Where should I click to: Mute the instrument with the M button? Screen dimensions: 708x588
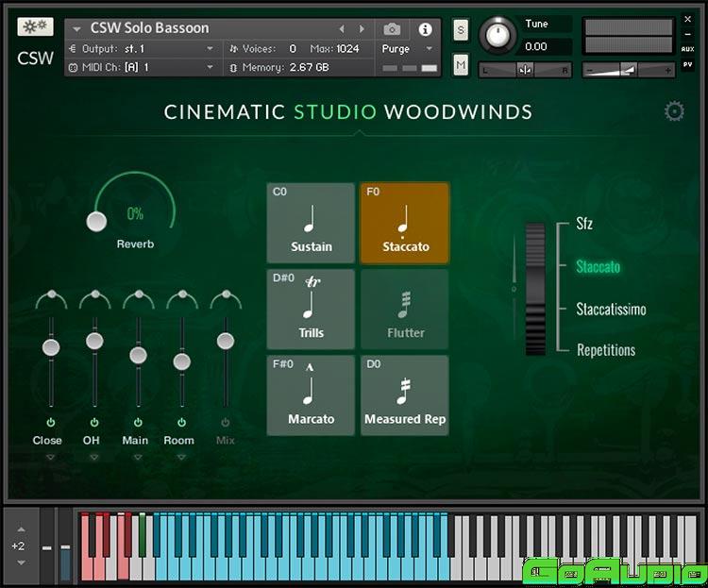pos(461,64)
